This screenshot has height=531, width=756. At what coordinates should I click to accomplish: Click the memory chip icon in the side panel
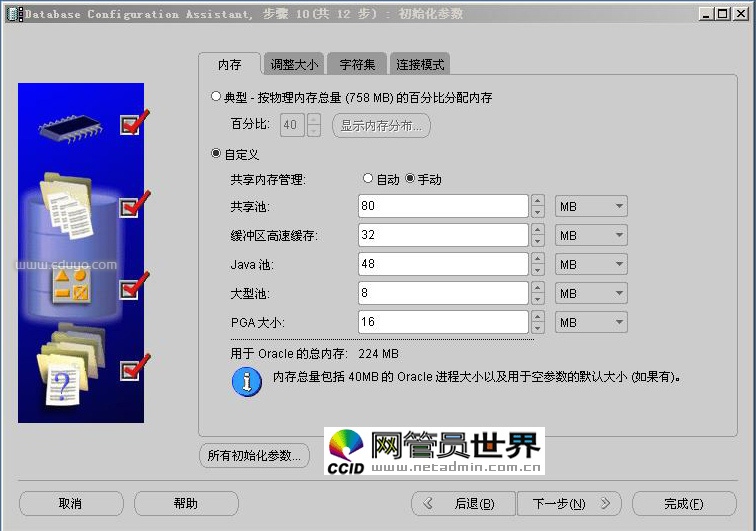point(70,128)
